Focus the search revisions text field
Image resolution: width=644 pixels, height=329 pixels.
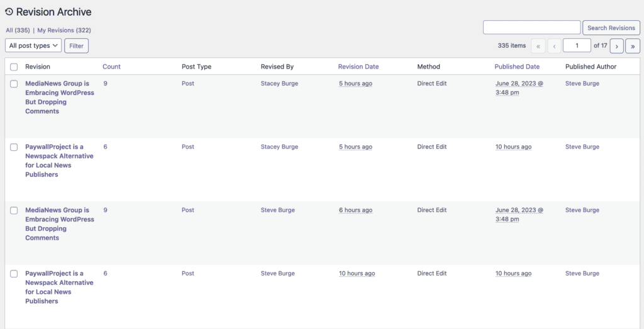pos(531,28)
